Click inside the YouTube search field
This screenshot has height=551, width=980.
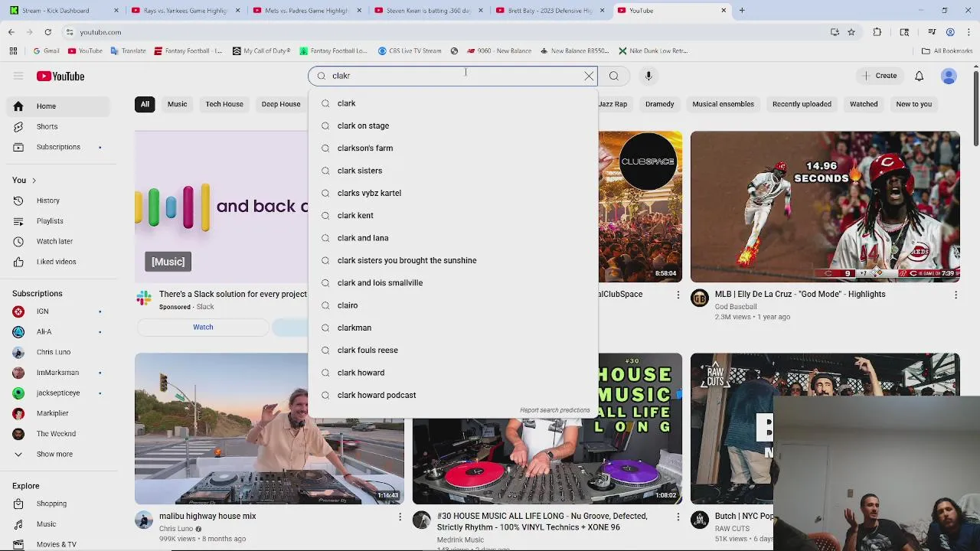tap(452, 76)
